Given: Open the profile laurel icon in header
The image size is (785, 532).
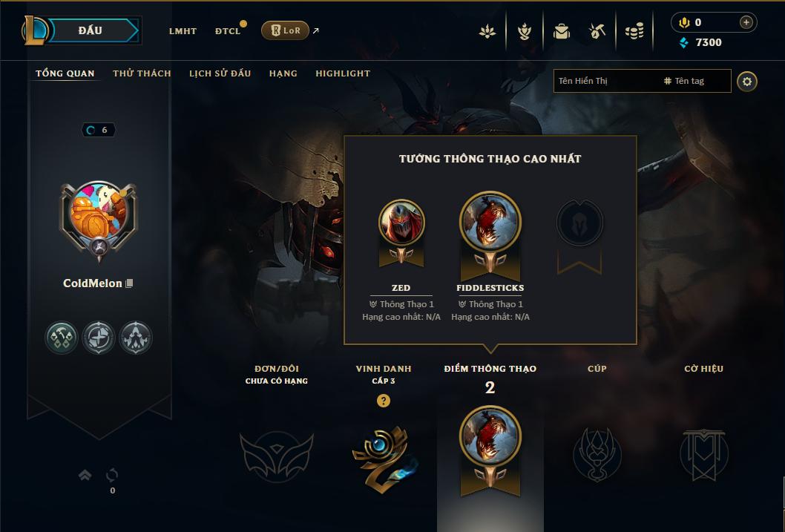Looking at the screenshot, I should [524, 31].
